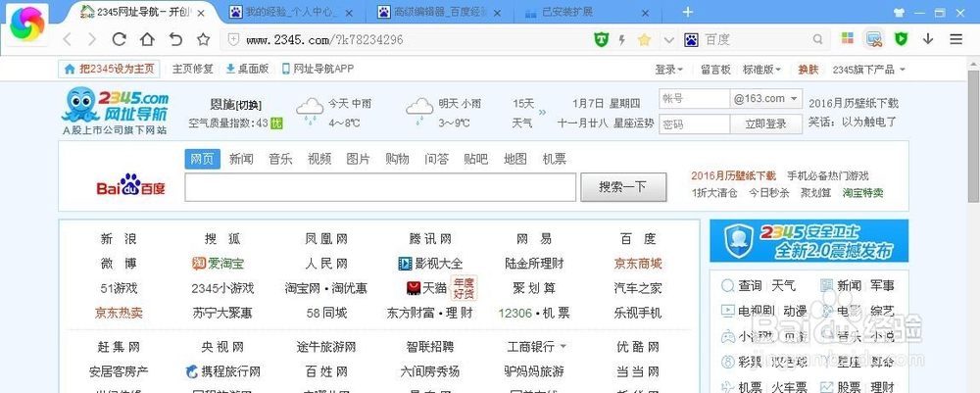Click the bookmark star outline icon
The width and height of the screenshot is (980, 393).
tap(203, 39)
